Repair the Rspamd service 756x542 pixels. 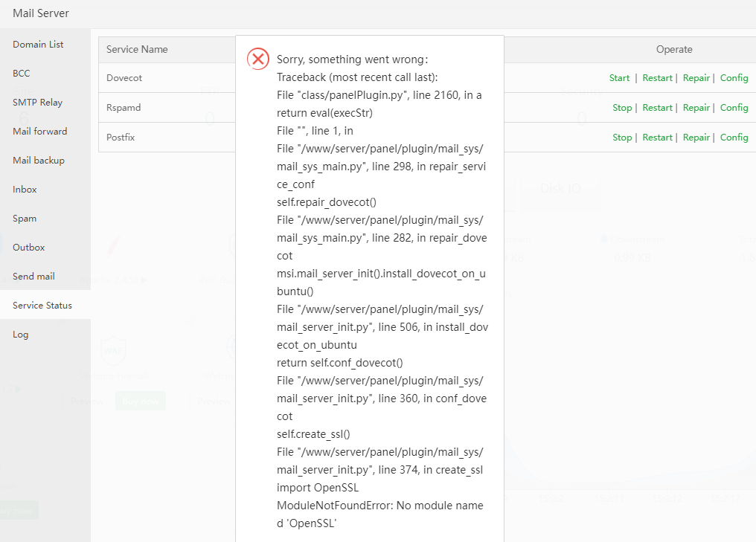coord(696,108)
